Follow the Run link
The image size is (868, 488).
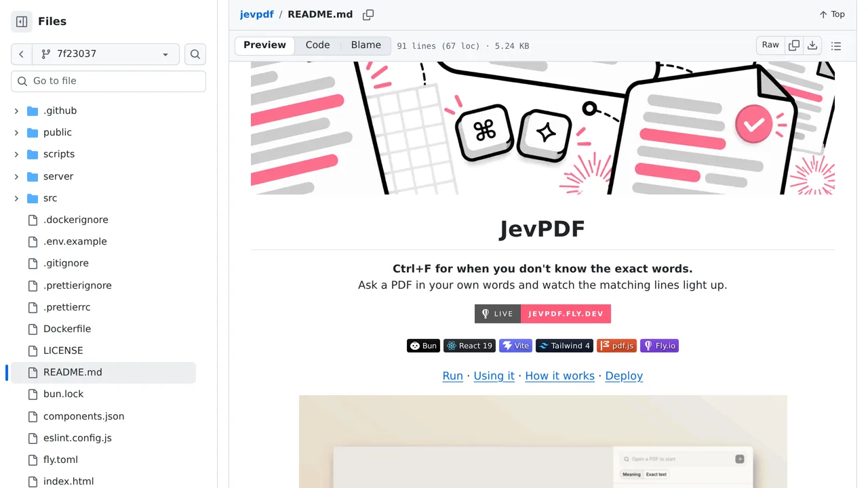[452, 376]
